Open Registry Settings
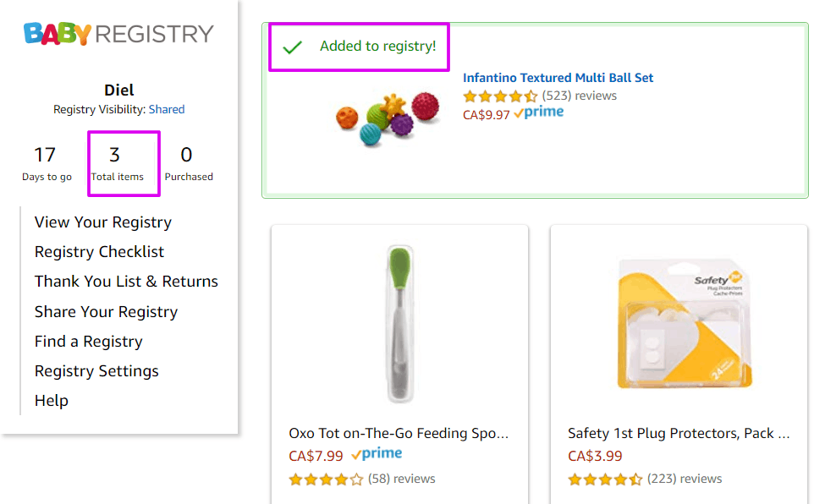 96,371
